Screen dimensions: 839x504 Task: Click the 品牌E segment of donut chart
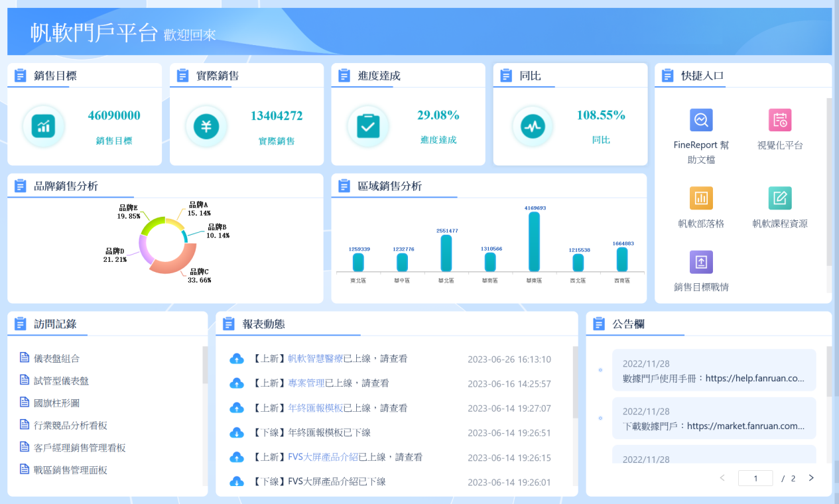(153, 225)
